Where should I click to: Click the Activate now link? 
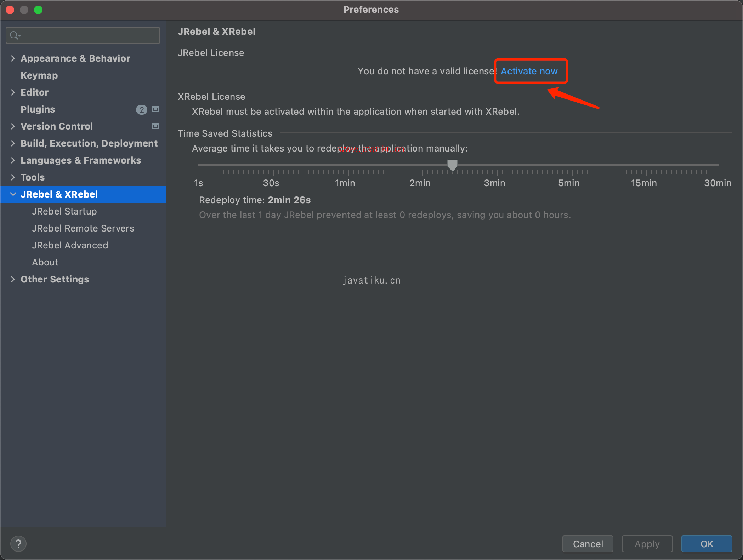tap(529, 71)
